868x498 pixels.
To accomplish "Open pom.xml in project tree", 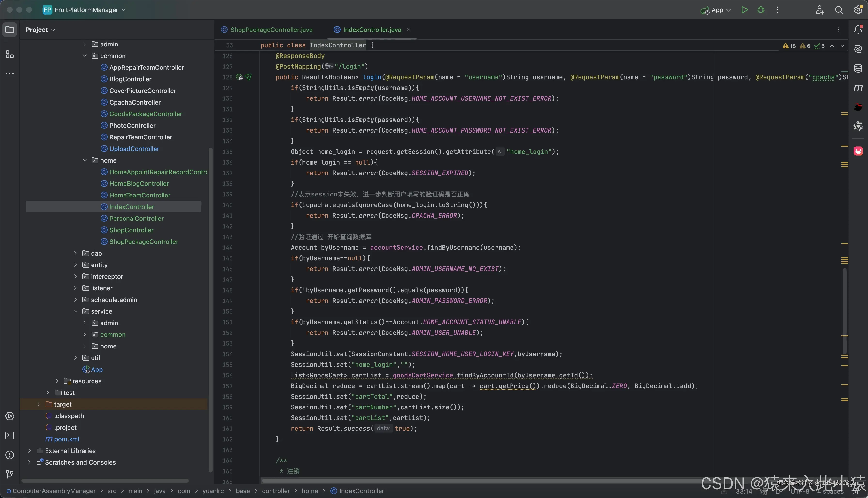I will pos(66,439).
